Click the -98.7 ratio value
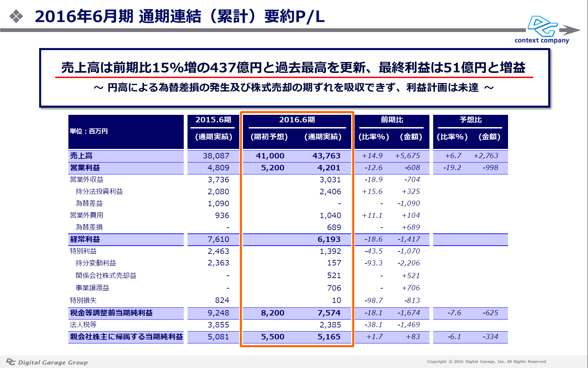This screenshot has height=368, width=588. point(374,300)
